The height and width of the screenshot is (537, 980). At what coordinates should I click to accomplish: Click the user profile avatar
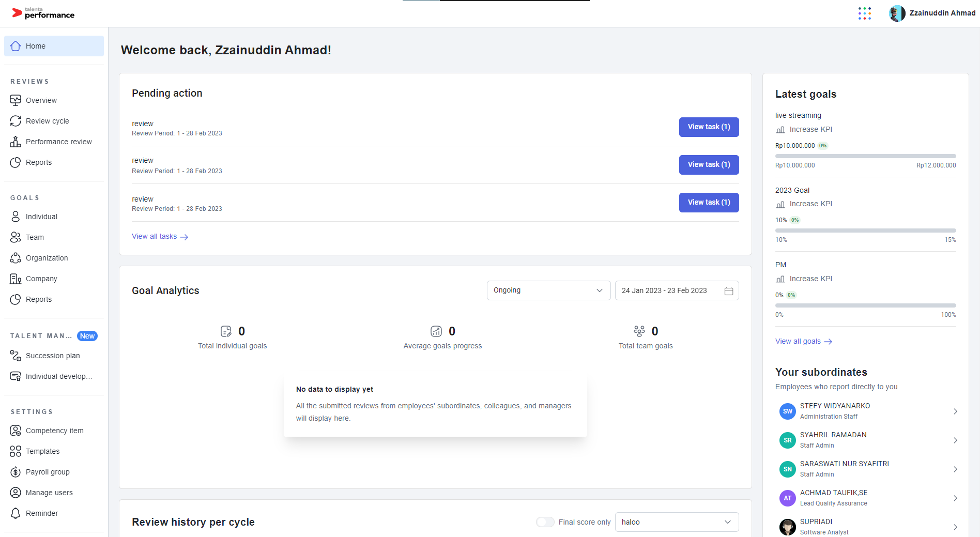coord(897,13)
